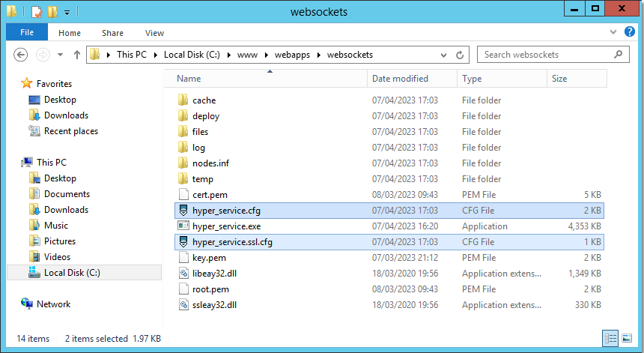Open the Share ribbon tab
Image resolution: width=644 pixels, height=353 pixels.
[113, 33]
